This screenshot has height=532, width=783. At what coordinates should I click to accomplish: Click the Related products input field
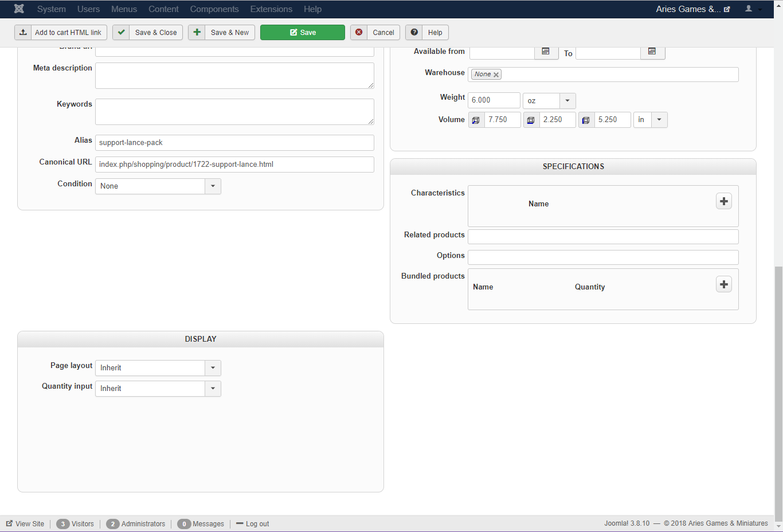603,237
